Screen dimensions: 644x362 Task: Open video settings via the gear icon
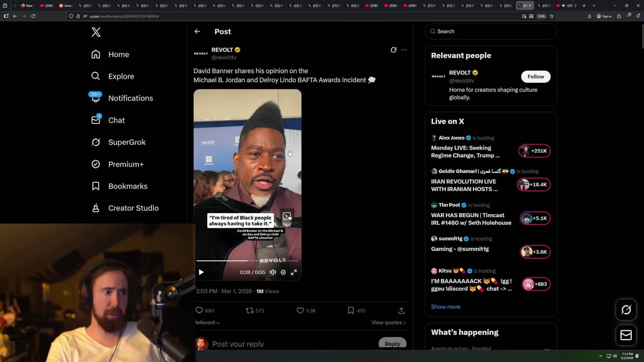point(283,272)
